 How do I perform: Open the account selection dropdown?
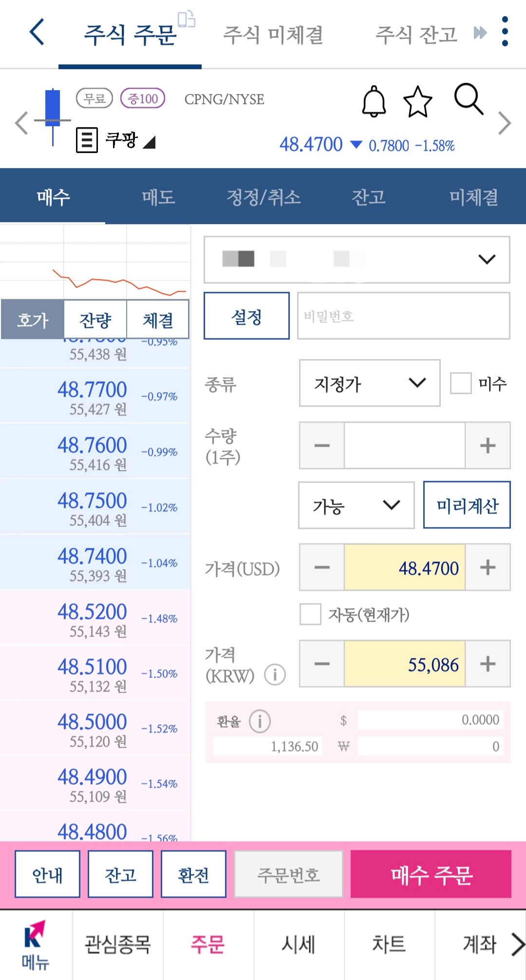pyautogui.click(x=357, y=260)
